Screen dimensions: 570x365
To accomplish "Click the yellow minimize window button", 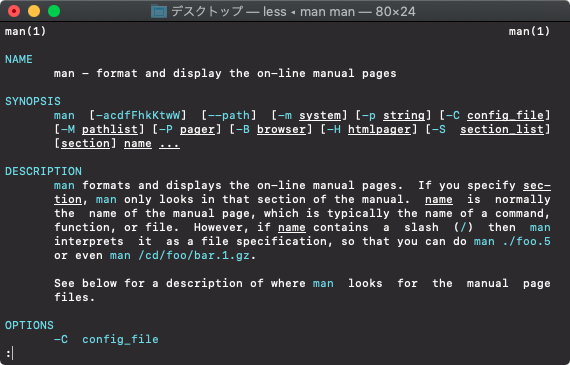I will click(34, 11).
